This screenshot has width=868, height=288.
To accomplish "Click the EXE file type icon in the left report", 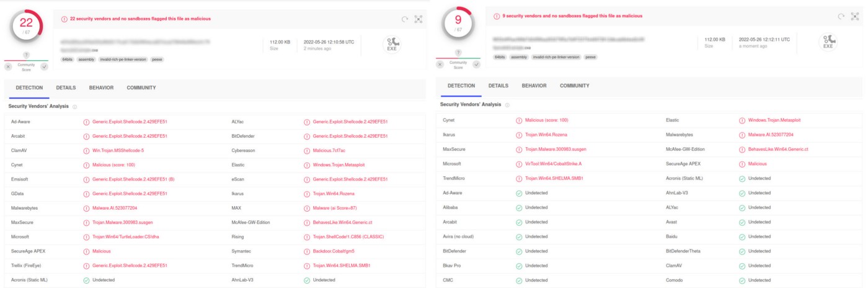I will (392, 44).
